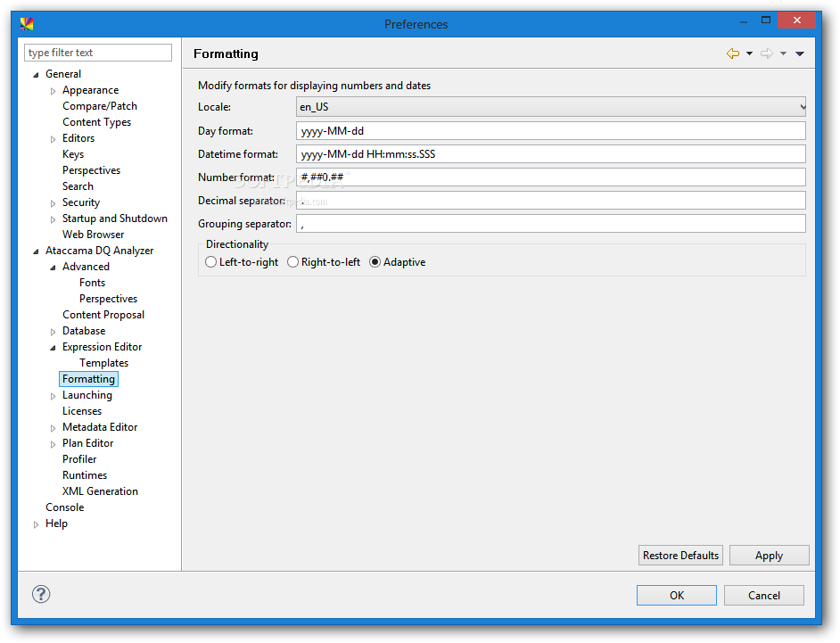Click the Apply button

(769, 555)
